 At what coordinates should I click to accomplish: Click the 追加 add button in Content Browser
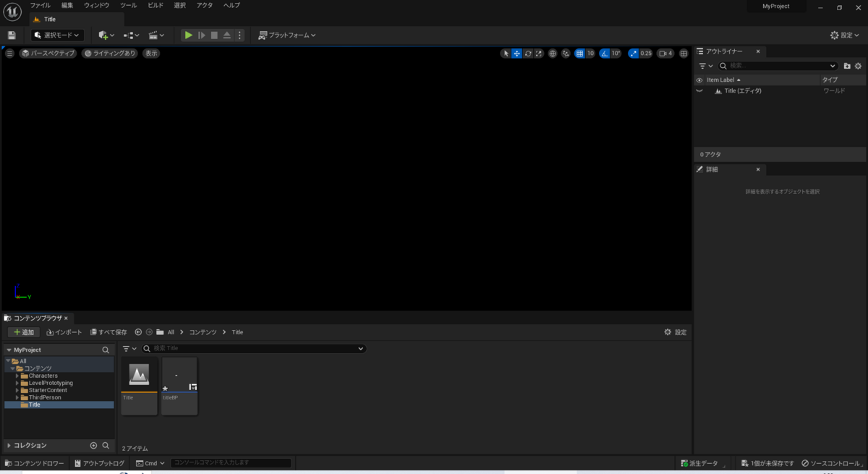click(x=24, y=332)
